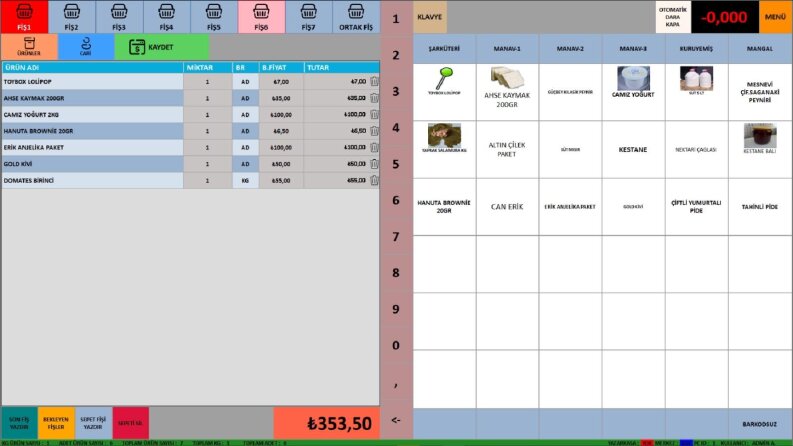Image resolution: width=793 pixels, height=446 pixels.
Task: Open the pink FİŞ6 basket tab
Action: 261,17
